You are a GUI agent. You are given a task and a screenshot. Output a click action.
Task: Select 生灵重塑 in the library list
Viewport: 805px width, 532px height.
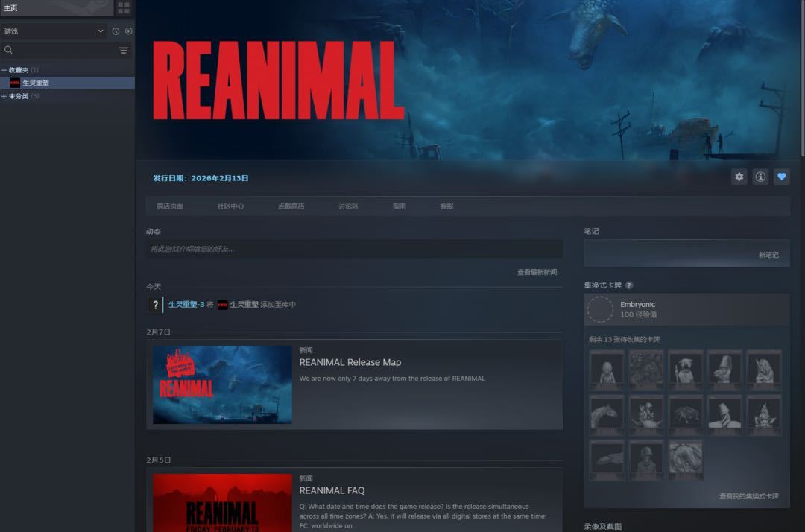67,83
